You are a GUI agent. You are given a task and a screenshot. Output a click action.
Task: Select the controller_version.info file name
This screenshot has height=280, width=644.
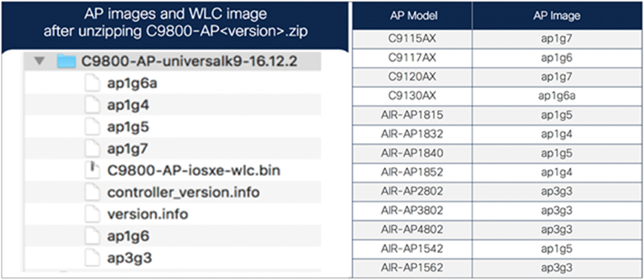click(x=183, y=193)
